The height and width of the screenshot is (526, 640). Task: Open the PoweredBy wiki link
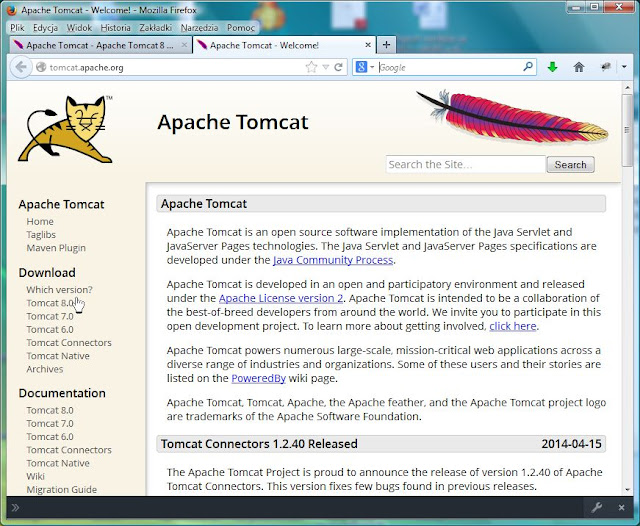258,378
